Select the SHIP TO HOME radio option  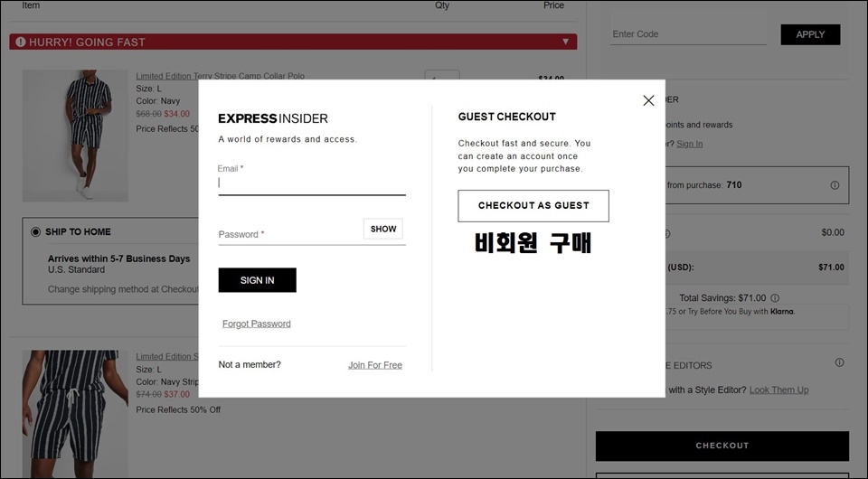click(35, 231)
